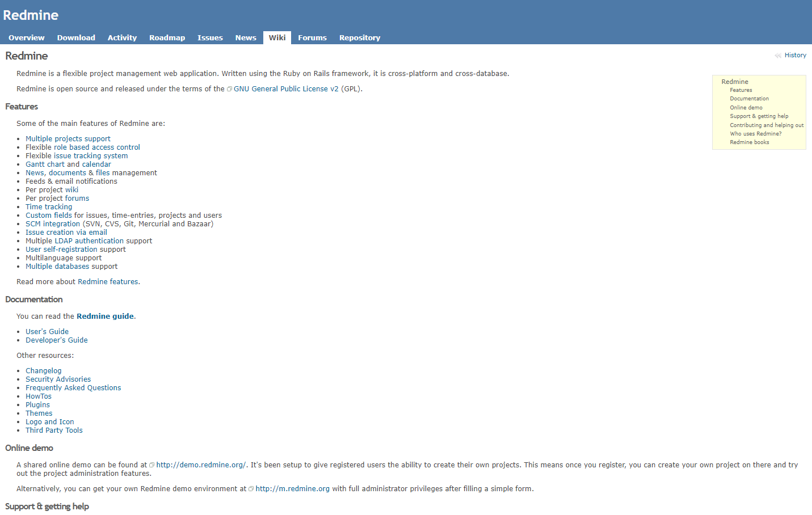Open issue tracking system link
812x515 pixels.
pyautogui.click(x=91, y=156)
